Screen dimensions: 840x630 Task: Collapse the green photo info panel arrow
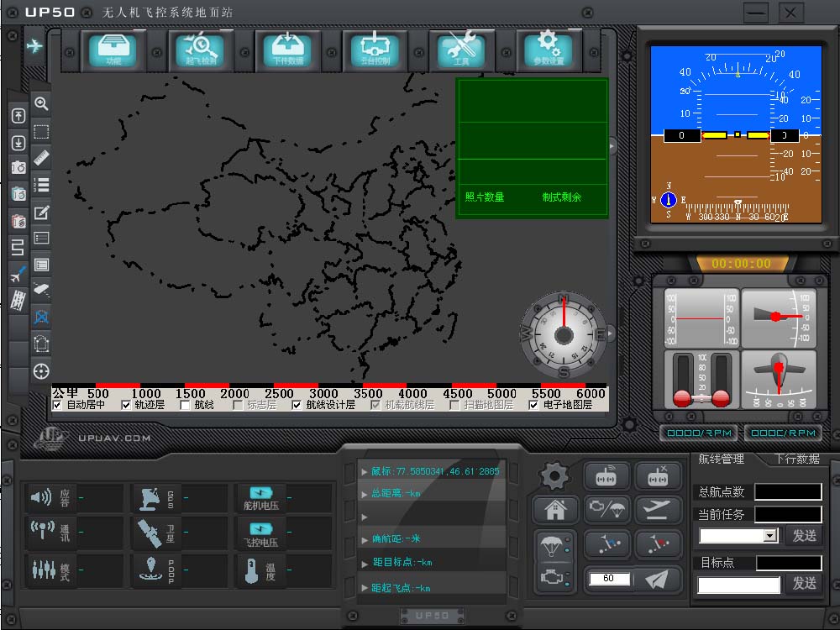[x=612, y=145]
